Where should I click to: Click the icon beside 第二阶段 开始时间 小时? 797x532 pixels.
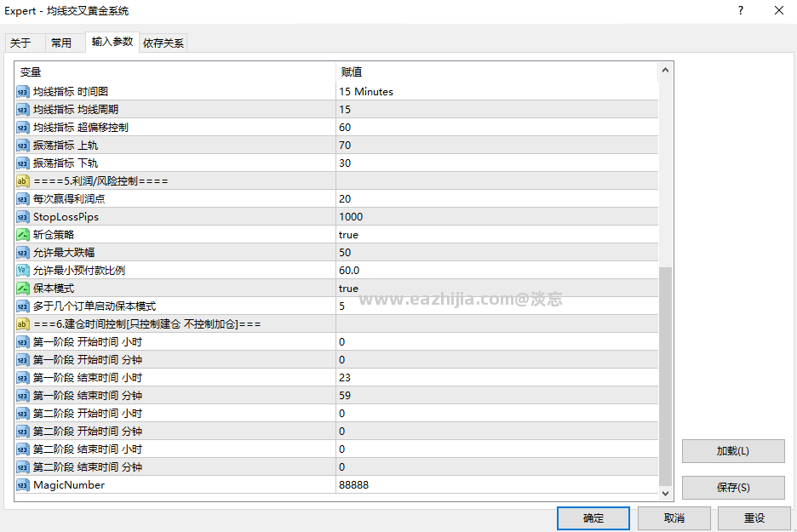[x=22, y=414]
